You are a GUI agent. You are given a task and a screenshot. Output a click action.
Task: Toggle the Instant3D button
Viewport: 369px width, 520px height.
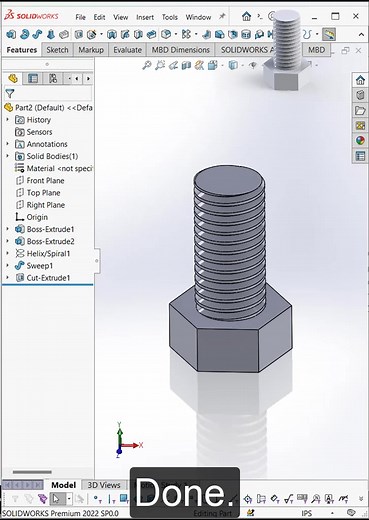329,34
